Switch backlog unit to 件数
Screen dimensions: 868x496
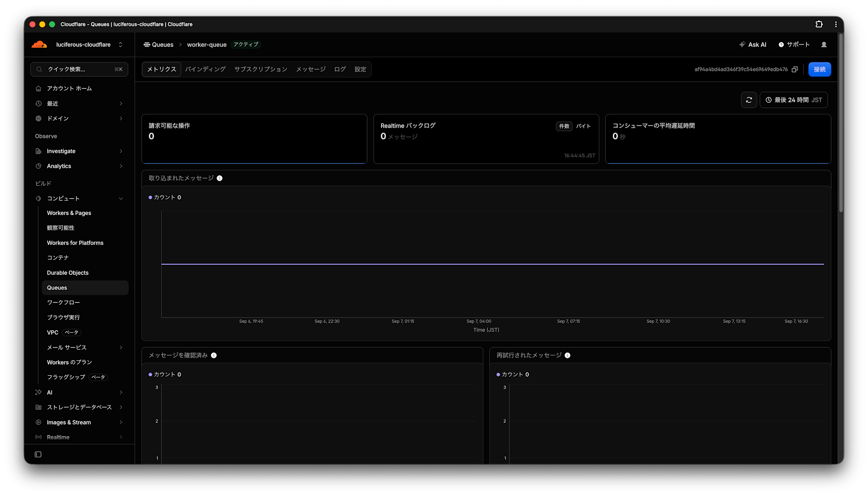tap(564, 126)
